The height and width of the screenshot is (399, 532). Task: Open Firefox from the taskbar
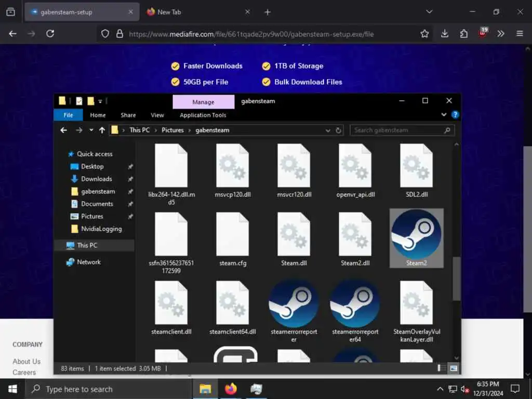coord(231,389)
